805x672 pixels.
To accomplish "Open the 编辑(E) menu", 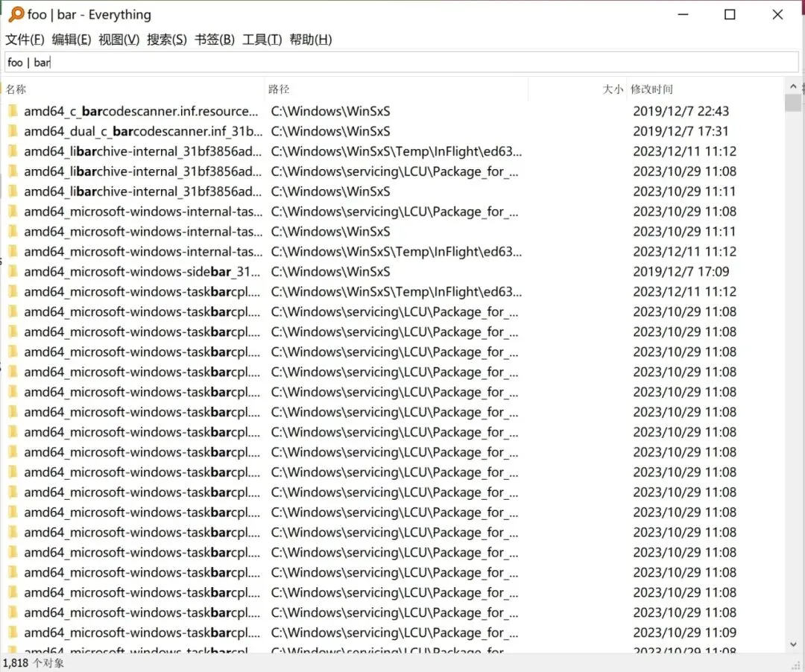I will 72,39.
